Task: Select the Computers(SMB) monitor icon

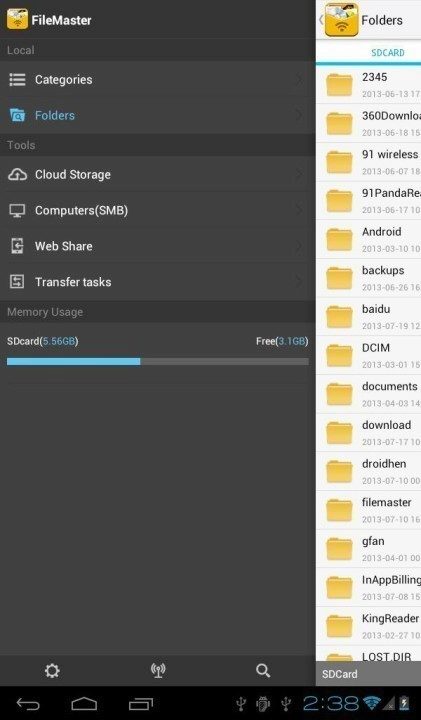Action: [17, 210]
